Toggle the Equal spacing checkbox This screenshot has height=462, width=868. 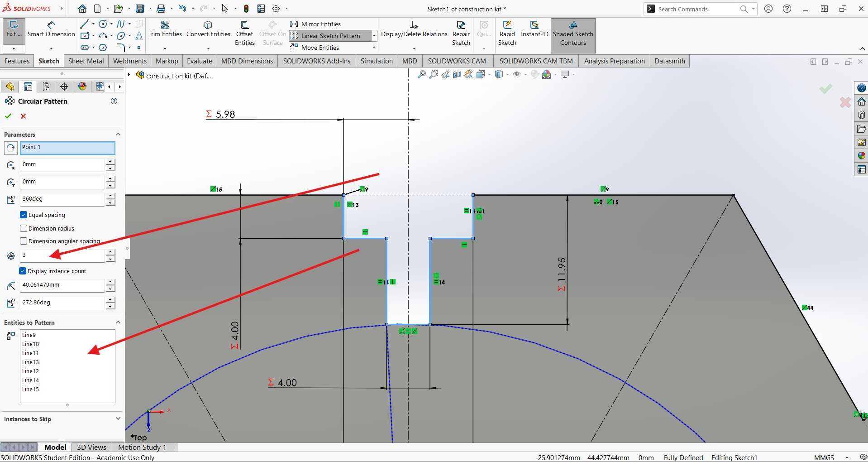pos(24,215)
